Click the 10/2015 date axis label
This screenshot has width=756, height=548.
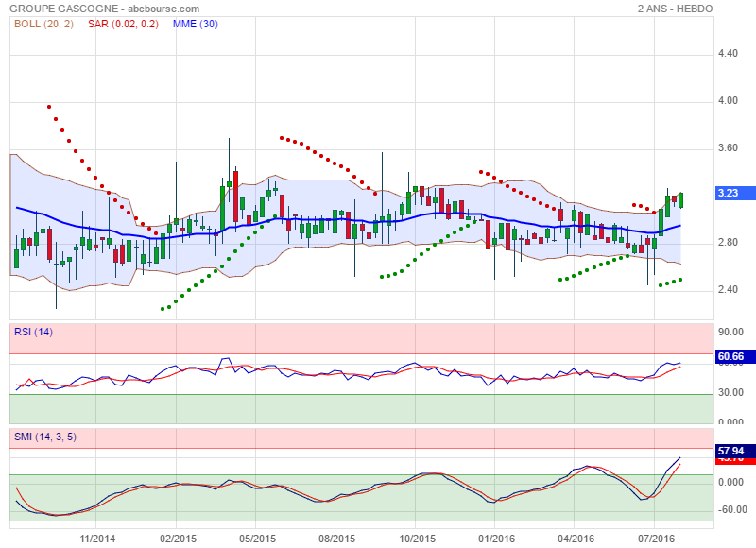(x=418, y=539)
